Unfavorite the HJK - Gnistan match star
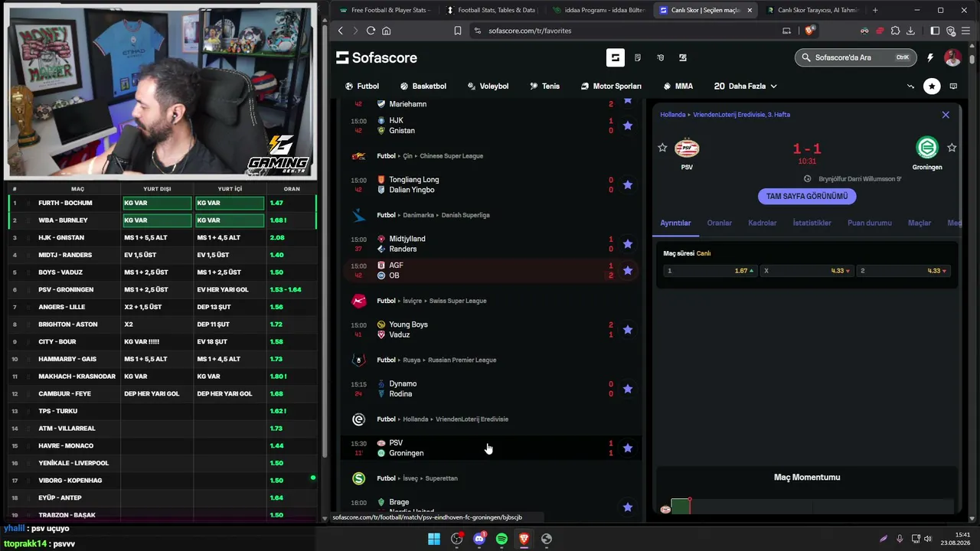 (628, 126)
